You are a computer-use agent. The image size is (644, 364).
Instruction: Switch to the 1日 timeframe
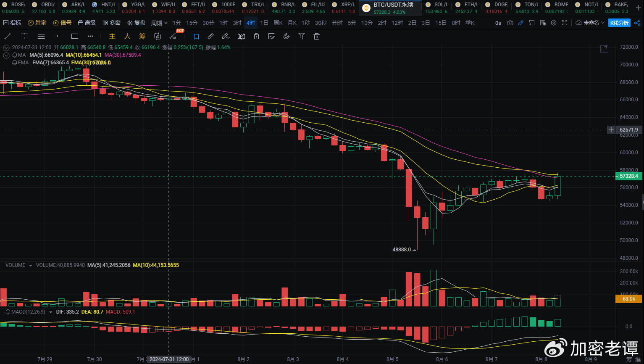coord(264,23)
